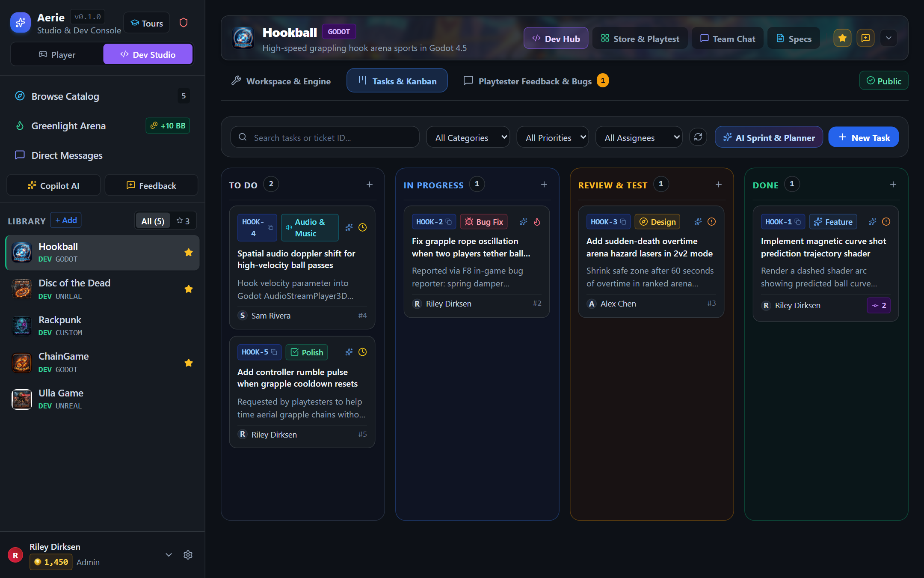Click AI sparkle icon on HOOK-4 card

coord(349,227)
